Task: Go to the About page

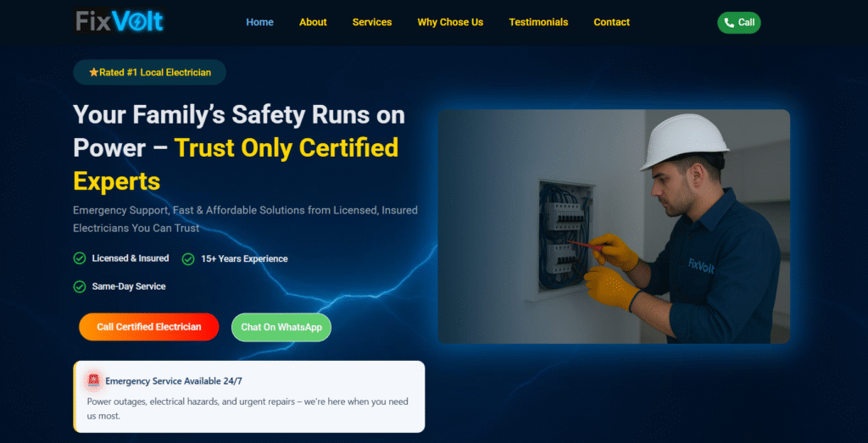Action: tap(313, 22)
